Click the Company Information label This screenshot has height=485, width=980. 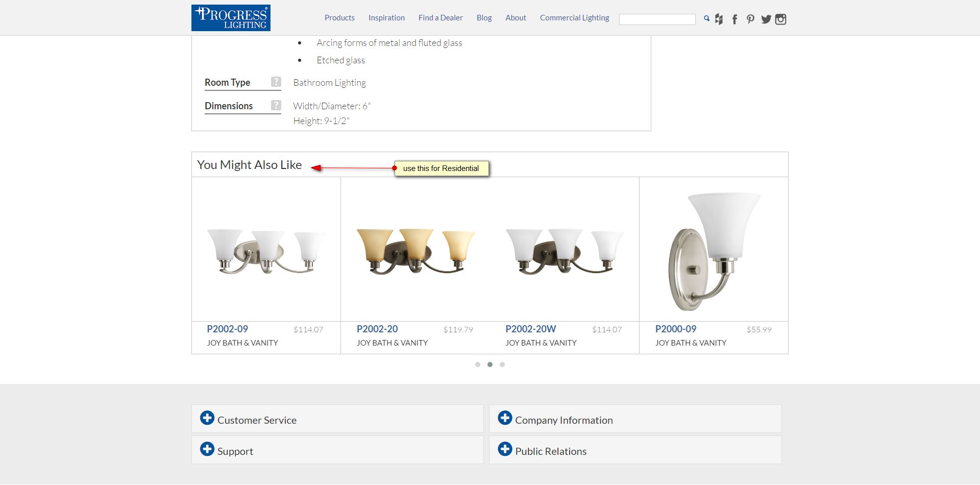click(564, 420)
